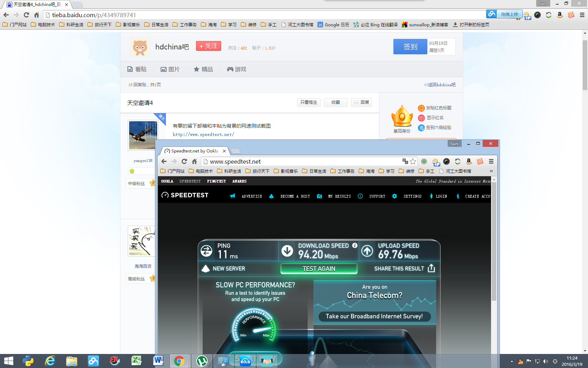Image resolution: width=588 pixels, height=368 pixels.
Task: Open the http://www.speedtest.net/ link in the post
Action: pyautogui.click(x=203, y=134)
